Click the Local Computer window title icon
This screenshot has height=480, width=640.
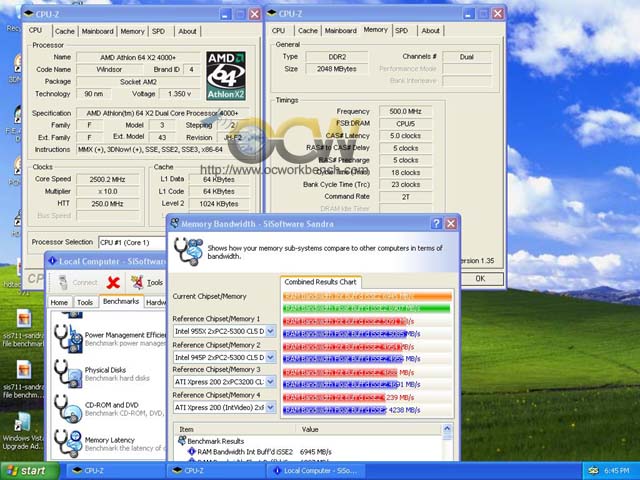52,261
